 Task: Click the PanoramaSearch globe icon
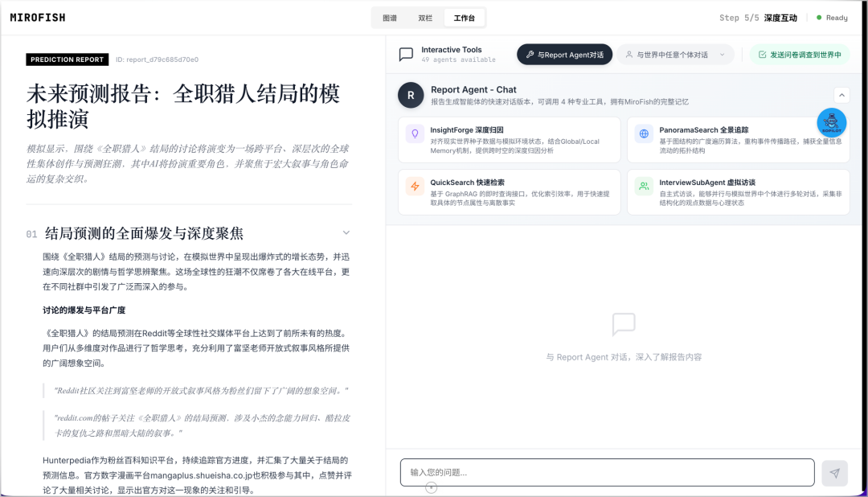[644, 134]
